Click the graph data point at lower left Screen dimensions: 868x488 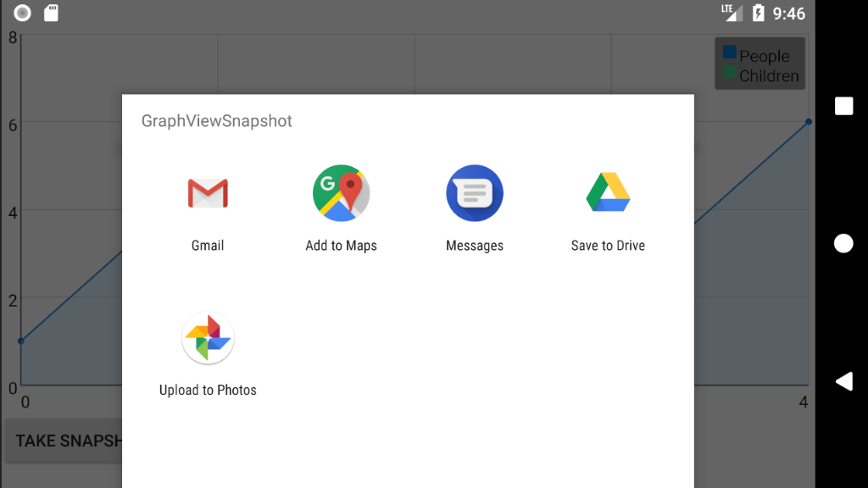click(x=21, y=341)
